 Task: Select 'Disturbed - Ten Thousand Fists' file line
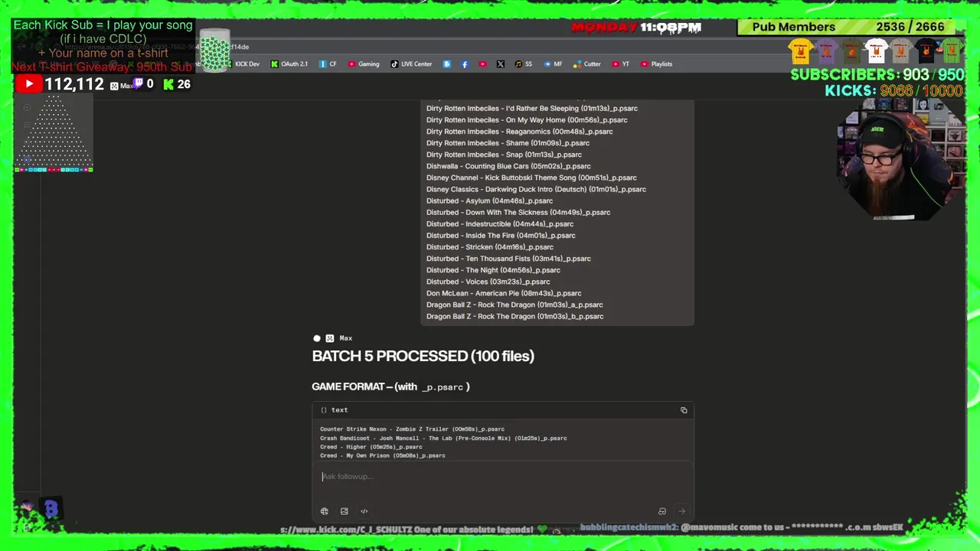(508, 259)
